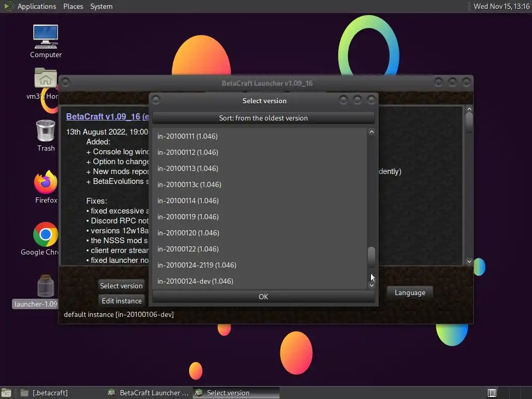Close the BetaCraft Launcher window
Screen dimensions: 532x399
(x=466, y=82)
